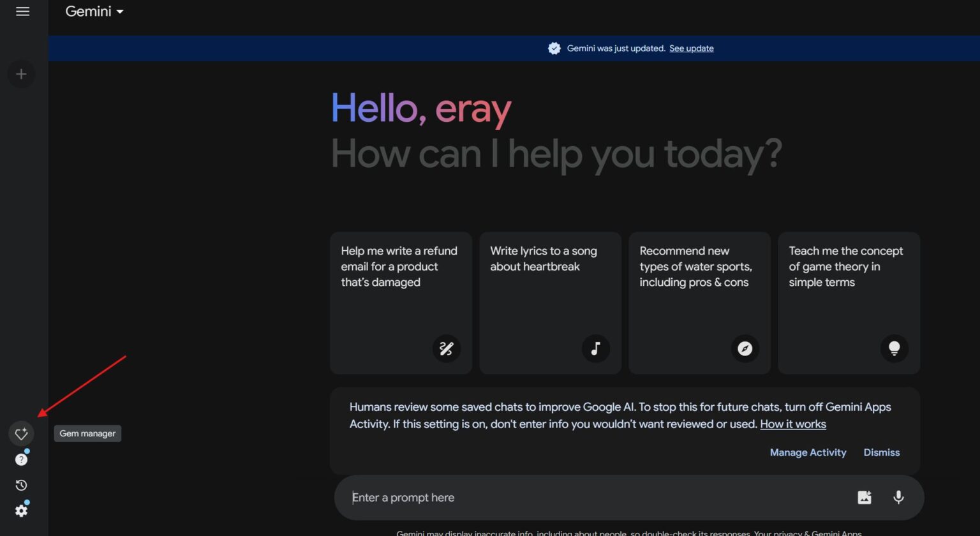
Task: Open Gemini Settings gear icon
Action: pos(21,509)
